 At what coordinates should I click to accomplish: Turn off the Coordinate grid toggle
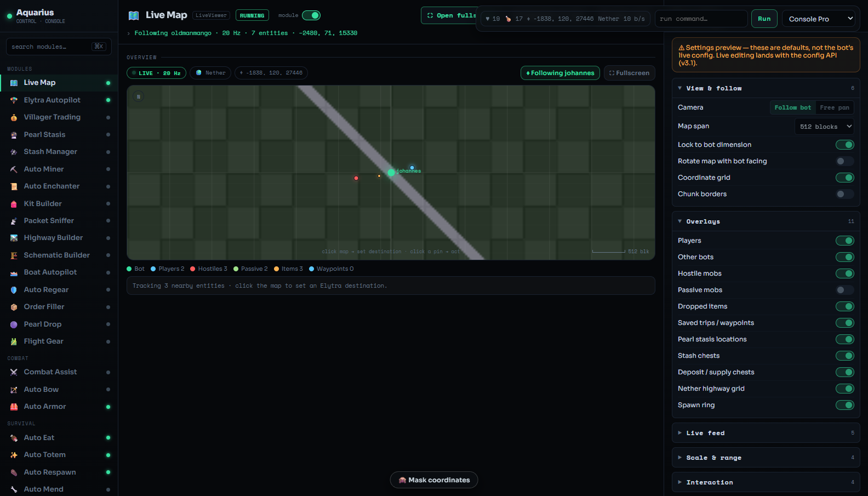pyautogui.click(x=844, y=178)
